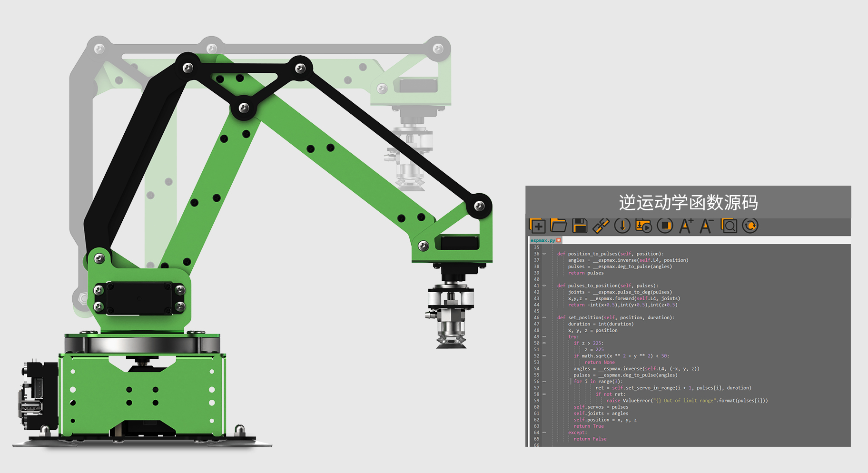
Task: Click the download-and-run icon
Action: coord(644,226)
